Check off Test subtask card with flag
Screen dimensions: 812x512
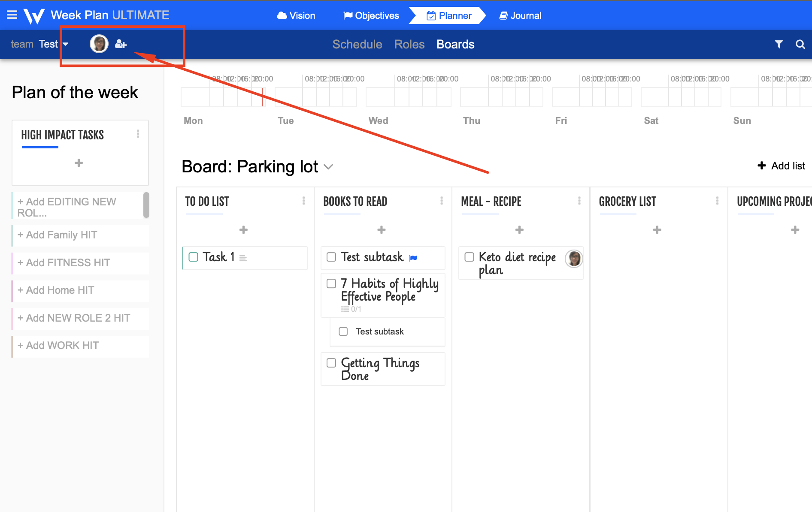coord(331,257)
